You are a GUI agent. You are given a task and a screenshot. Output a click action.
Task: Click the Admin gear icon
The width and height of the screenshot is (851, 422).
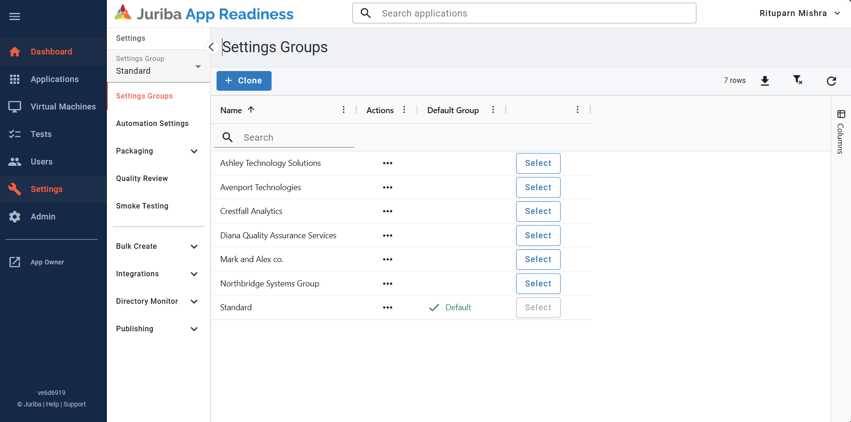(15, 216)
